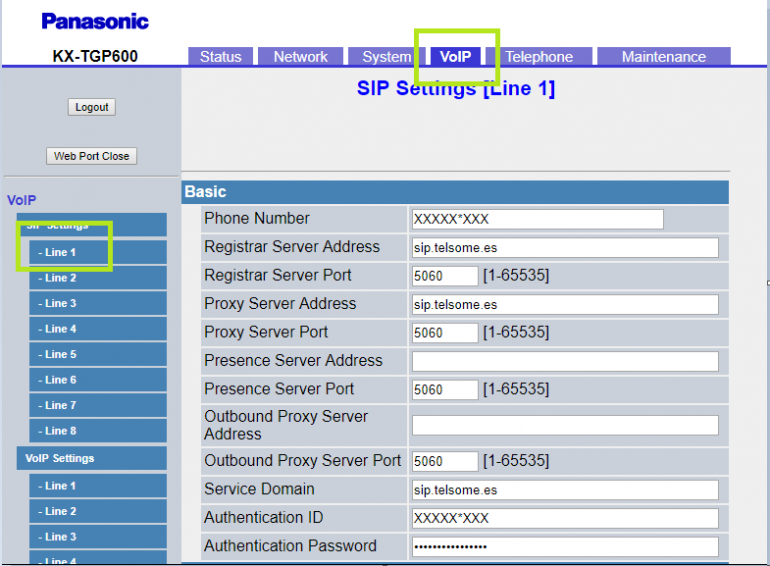The width and height of the screenshot is (770, 566).
Task: Select SIP Settings Line 3
Action: point(98,303)
